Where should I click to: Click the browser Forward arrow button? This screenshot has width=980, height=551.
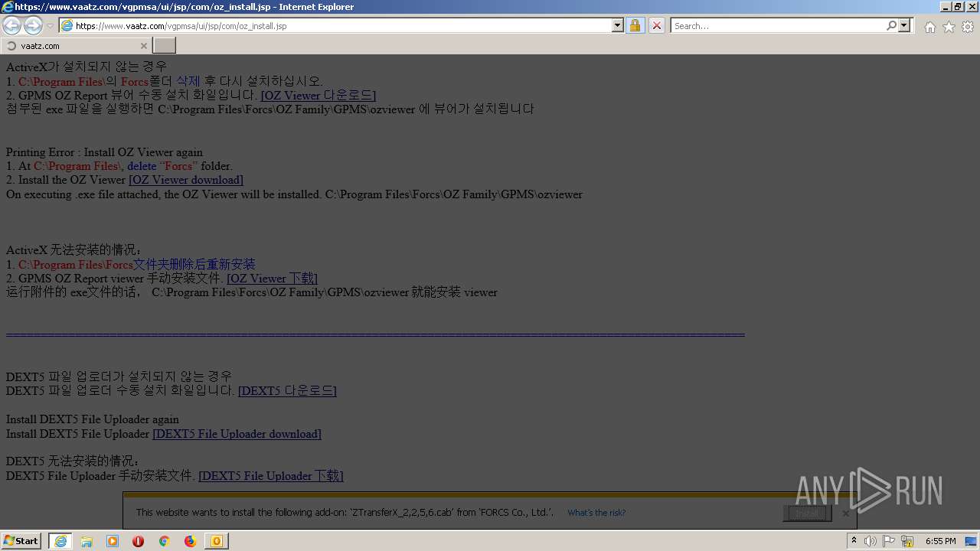pyautogui.click(x=33, y=25)
